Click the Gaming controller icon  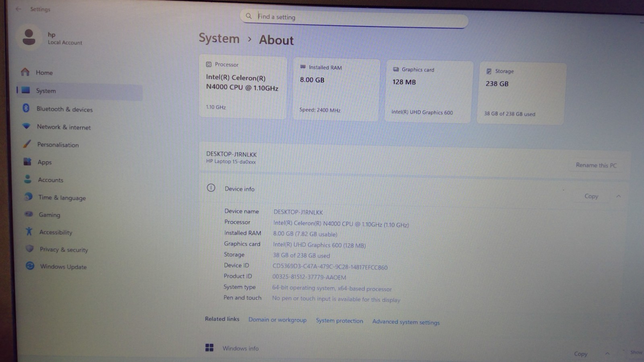coord(29,214)
